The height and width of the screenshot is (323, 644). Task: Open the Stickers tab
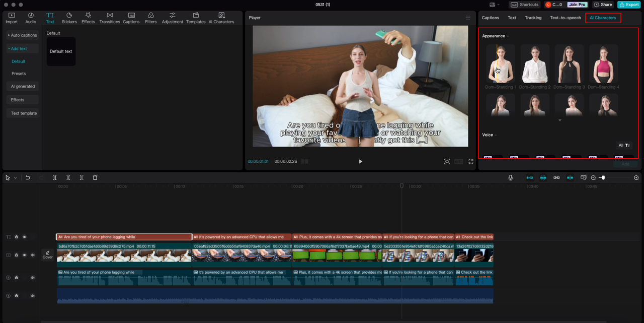69,18
